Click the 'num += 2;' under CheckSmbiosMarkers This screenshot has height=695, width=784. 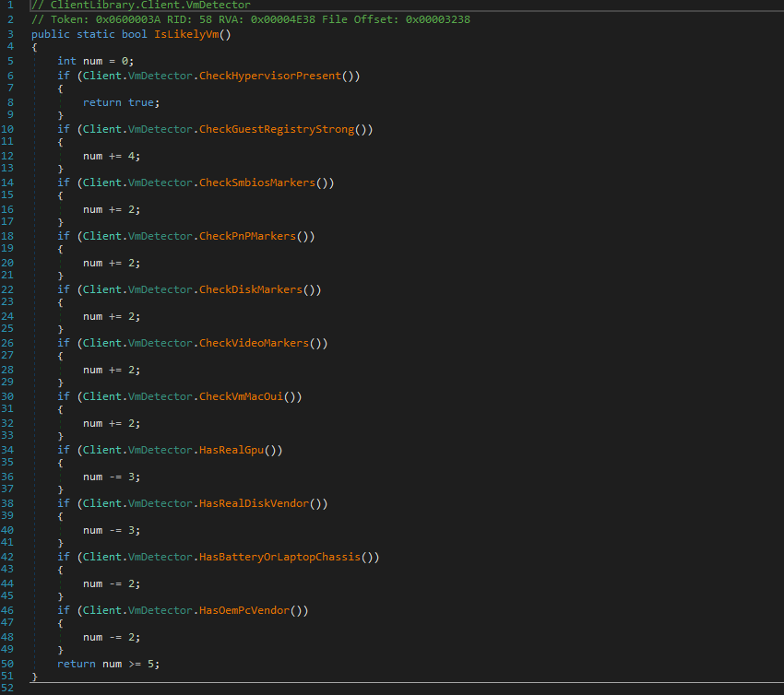click(x=112, y=210)
